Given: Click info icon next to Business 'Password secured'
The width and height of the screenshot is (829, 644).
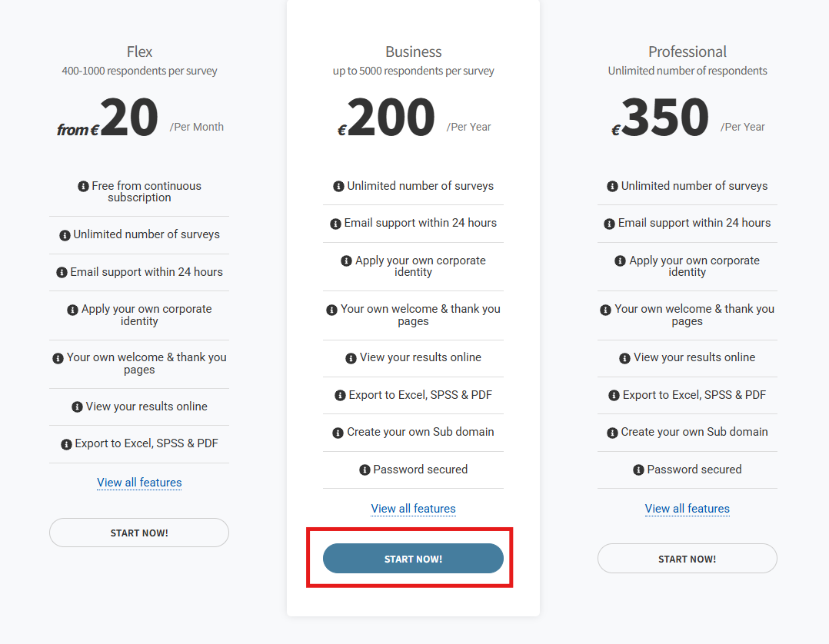Looking at the screenshot, I should pyautogui.click(x=365, y=470).
